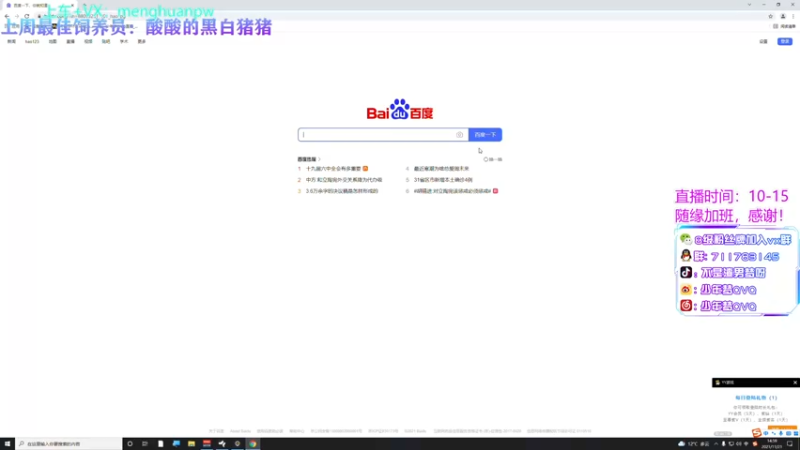Open the first hot search headline
800x450 pixels.
pyautogui.click(x=333, y=168)
